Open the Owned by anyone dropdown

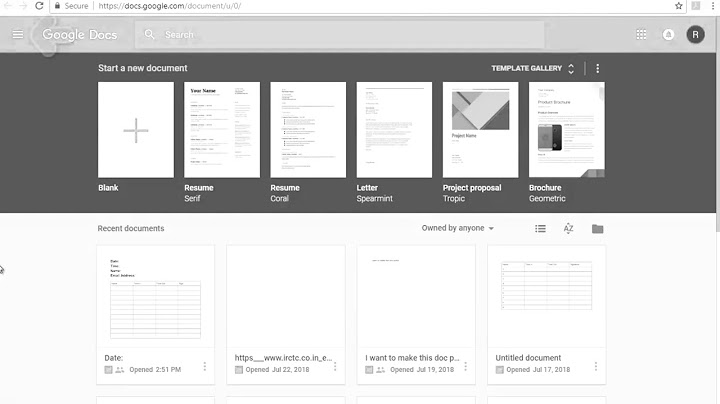point(458,228)
